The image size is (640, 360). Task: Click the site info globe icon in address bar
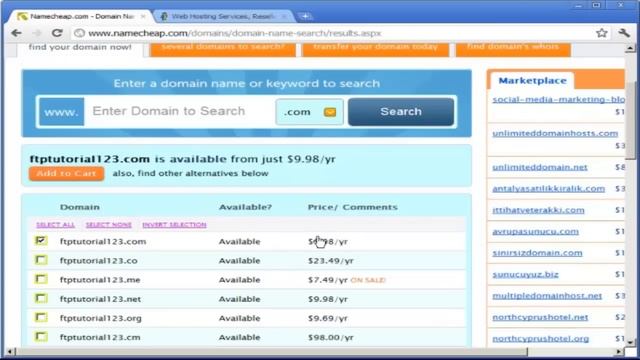click(x=80, y=33)
